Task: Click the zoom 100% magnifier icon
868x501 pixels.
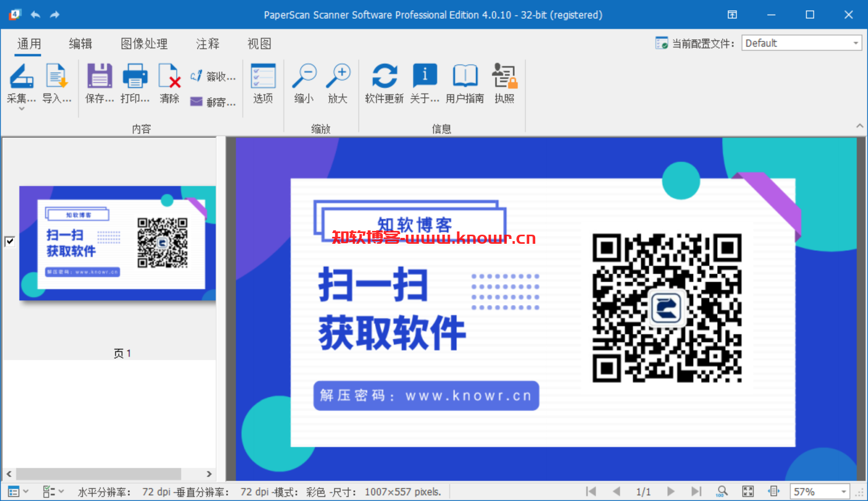Action: pos(722,491)
